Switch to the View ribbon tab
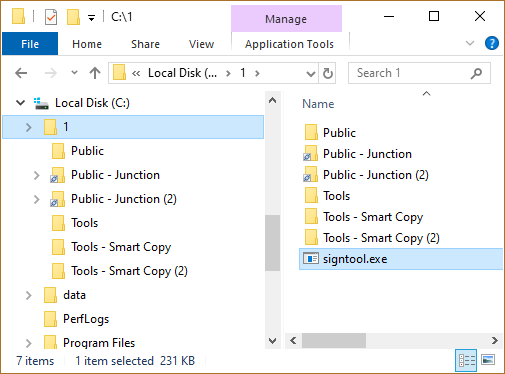This screenshot has height=374, width=505. click(x=201, y=44)
